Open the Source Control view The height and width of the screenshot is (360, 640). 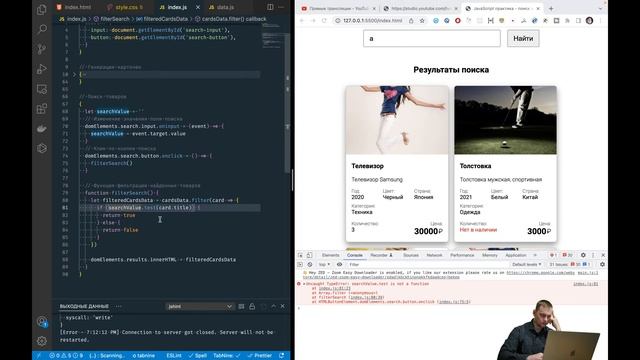[42, 49]
